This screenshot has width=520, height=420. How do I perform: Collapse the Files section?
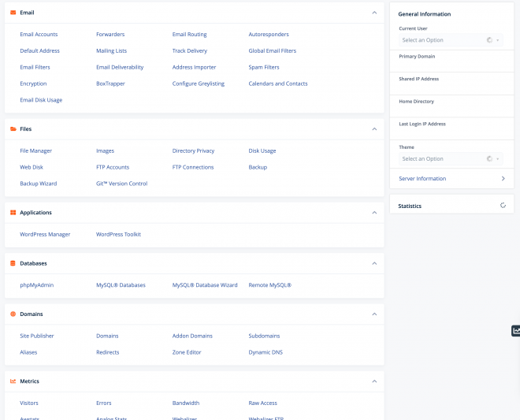click(x=374, y=129)
